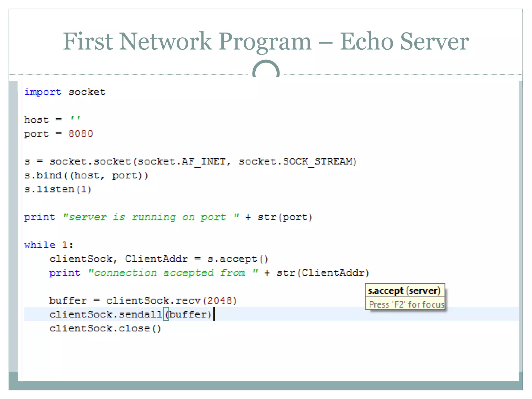Click "Press 'F2' for focus" tooltip hint
The image size is (532, 399).
407,304
